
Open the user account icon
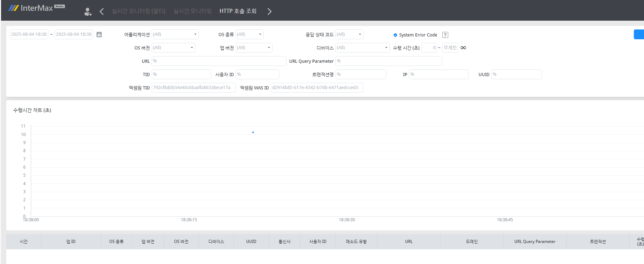click(x=88, y=12)
